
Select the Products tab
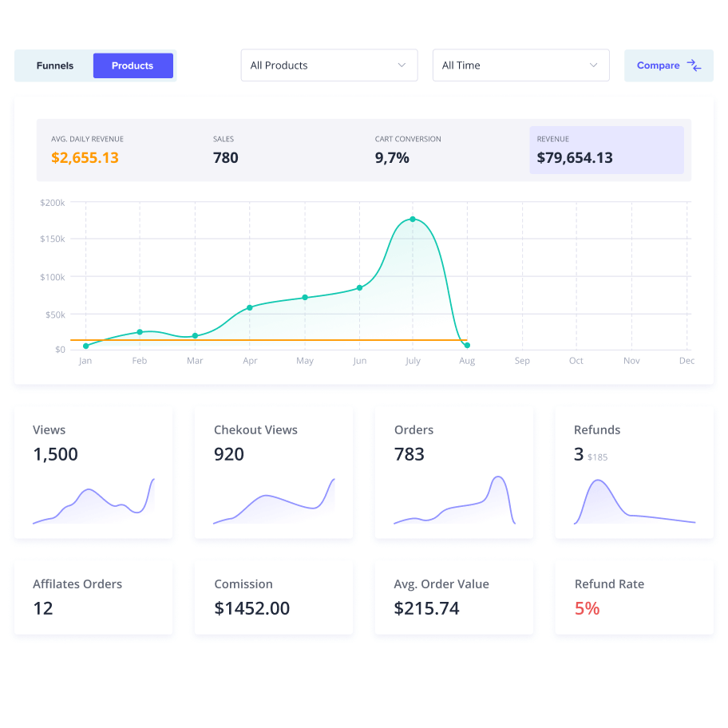pos(133,65)
